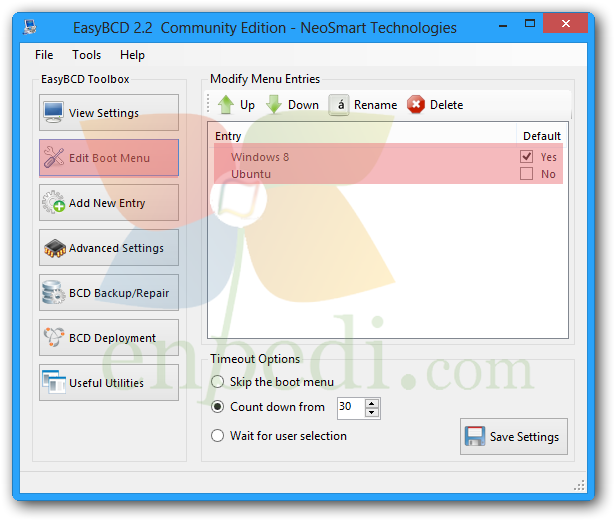The height and width of the screenshot is (521, 615).
Task: Select Count down from option
Action: tap(218, 407)
